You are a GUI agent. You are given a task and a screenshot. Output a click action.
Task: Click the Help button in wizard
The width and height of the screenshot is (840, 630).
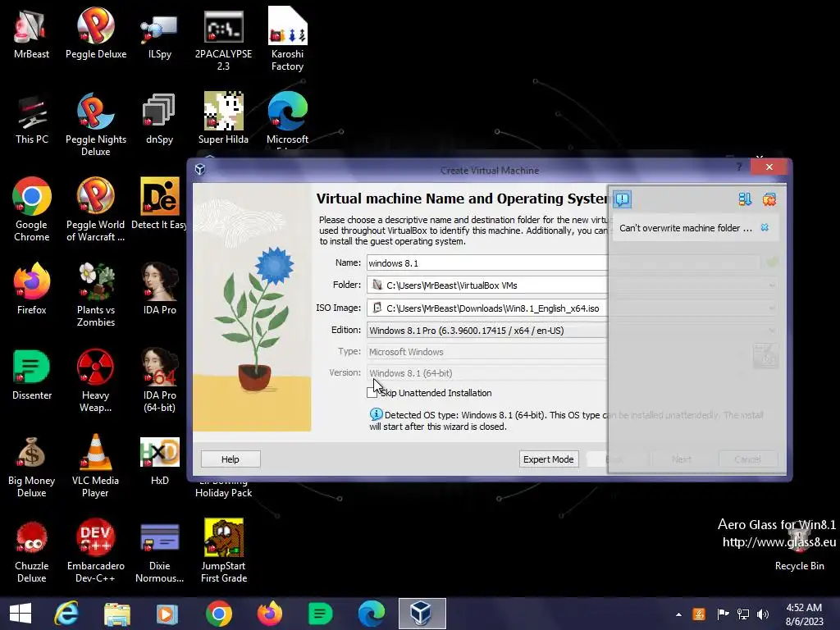click(231, 459)
